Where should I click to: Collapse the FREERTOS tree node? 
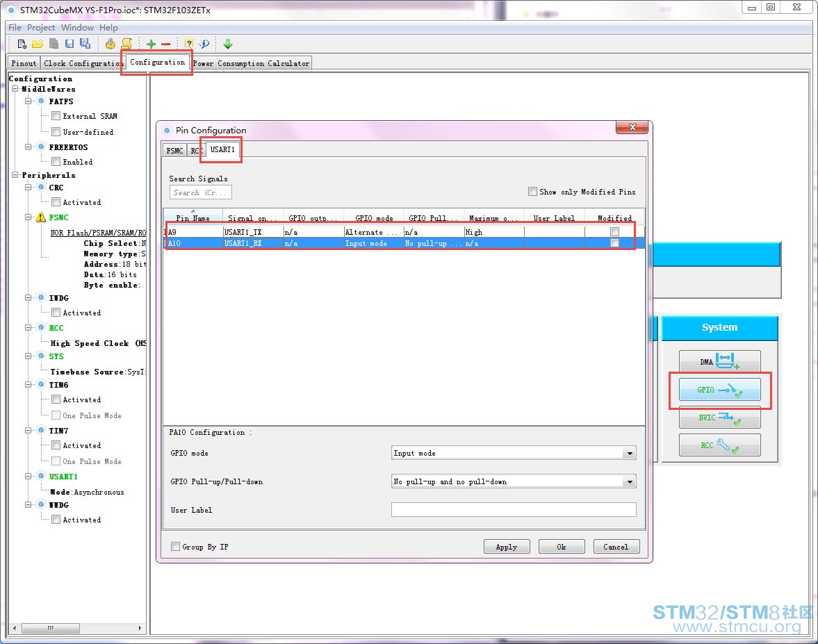pos(28,147)
